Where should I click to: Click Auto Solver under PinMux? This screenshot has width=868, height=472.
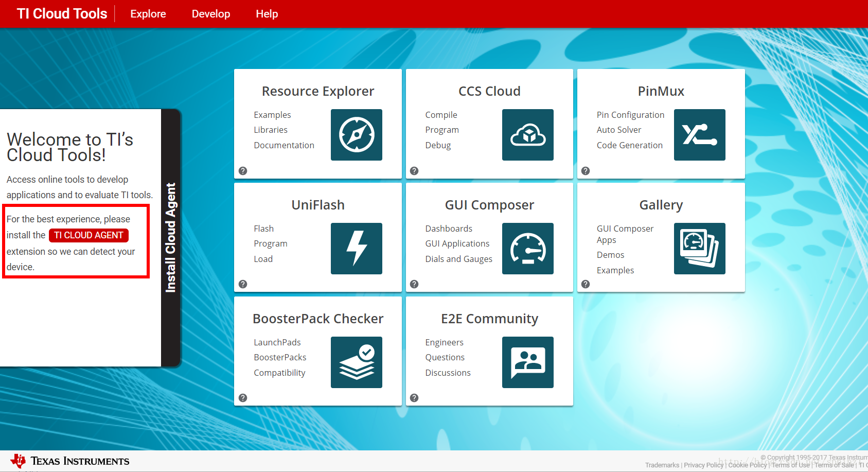[x=619, y=130]
